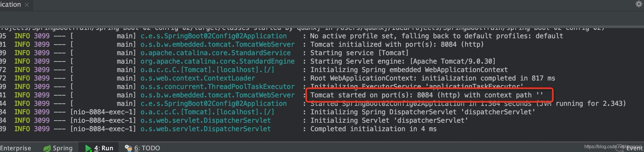Select the application run tab title
644x152 pixels.
[11, 5]
